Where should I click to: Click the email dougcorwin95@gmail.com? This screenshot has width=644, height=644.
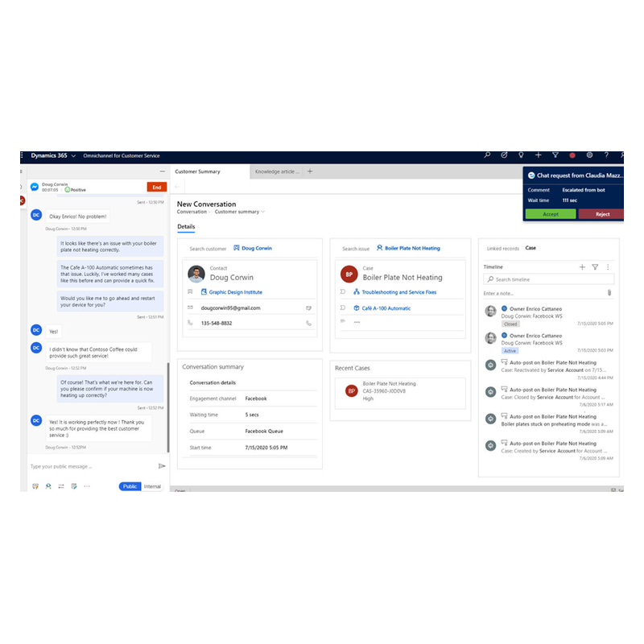230,308
